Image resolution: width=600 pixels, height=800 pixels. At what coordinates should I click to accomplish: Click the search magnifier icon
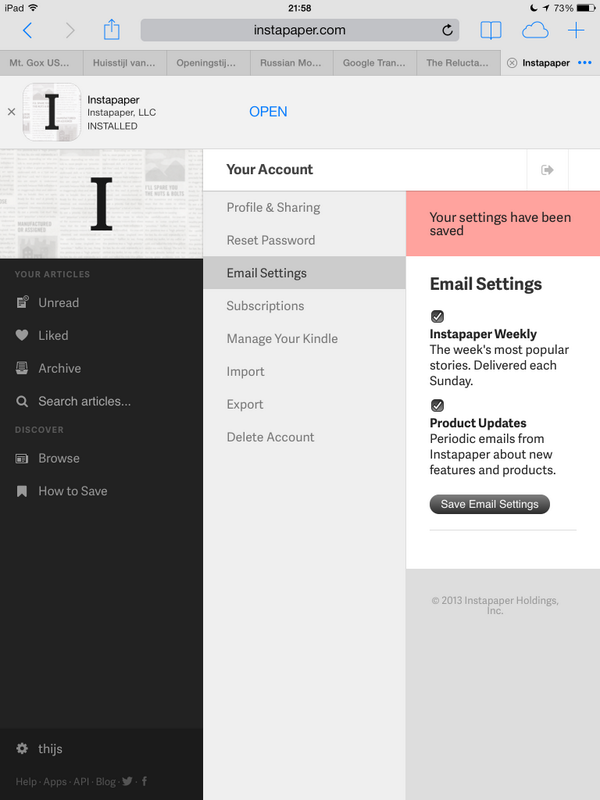pyautogui.click(x=22, y=402)
